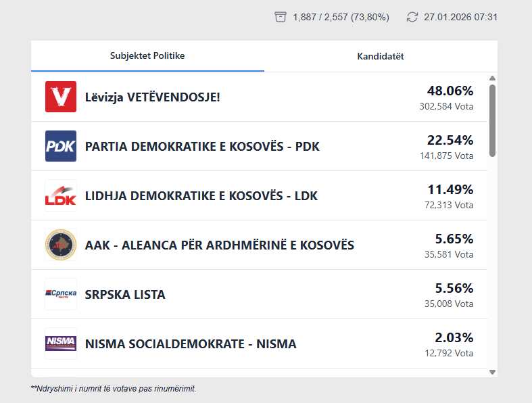The width and height of the screenshot is (532, 403).
Task: Click the AAK party emblem
Action: pyautogui.click(x=61, y=245)
